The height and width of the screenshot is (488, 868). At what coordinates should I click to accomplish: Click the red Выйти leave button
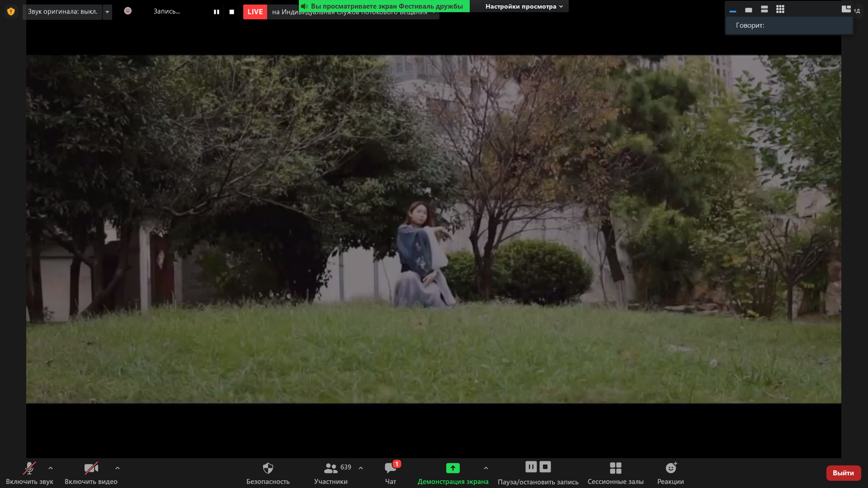[843, 473]
